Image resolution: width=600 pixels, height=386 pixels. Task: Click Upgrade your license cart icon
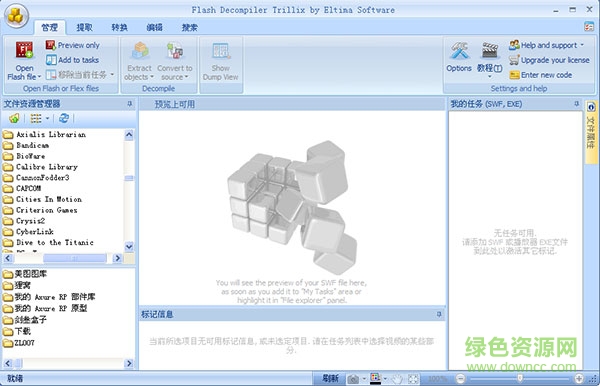click(x=514, y=60)
